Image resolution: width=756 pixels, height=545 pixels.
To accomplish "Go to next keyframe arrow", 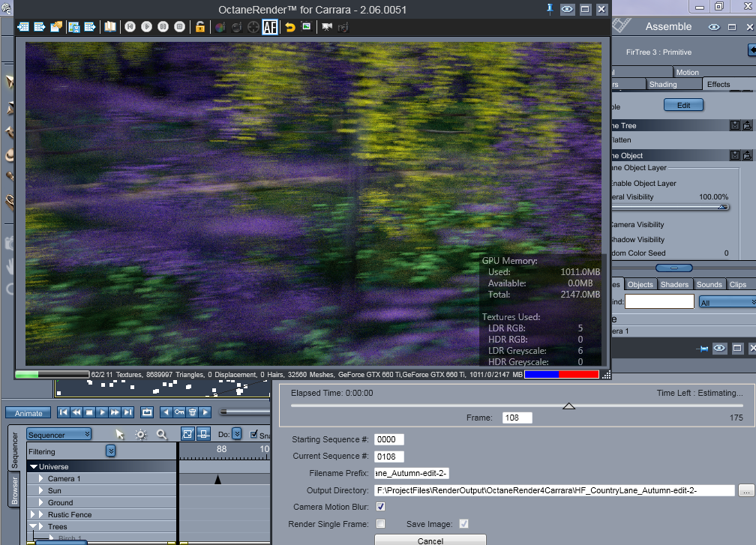I will click(x=205, y=412).
